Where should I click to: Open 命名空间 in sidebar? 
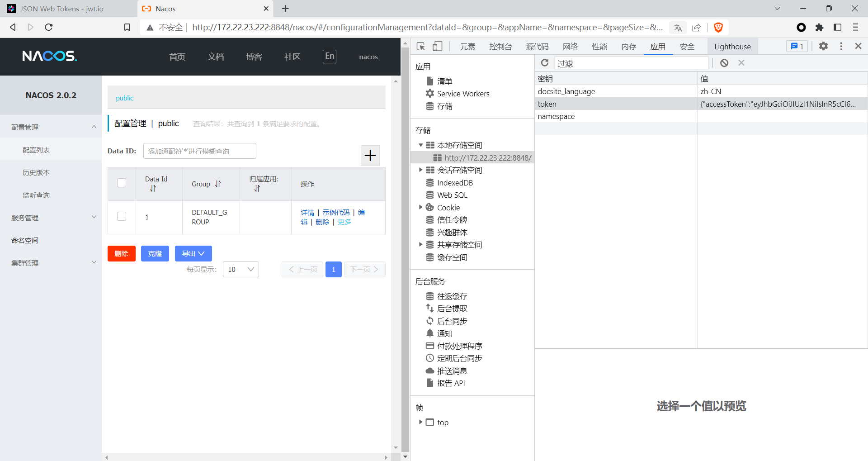point(25,240)
